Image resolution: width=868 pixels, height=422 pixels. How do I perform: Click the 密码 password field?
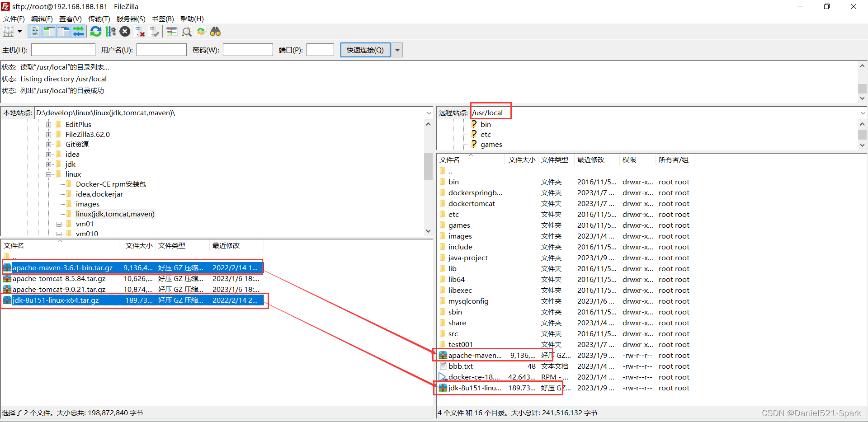248,50
